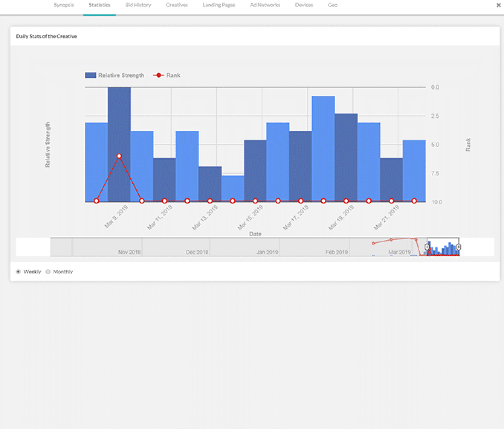Open the Creatives tab

177,5
